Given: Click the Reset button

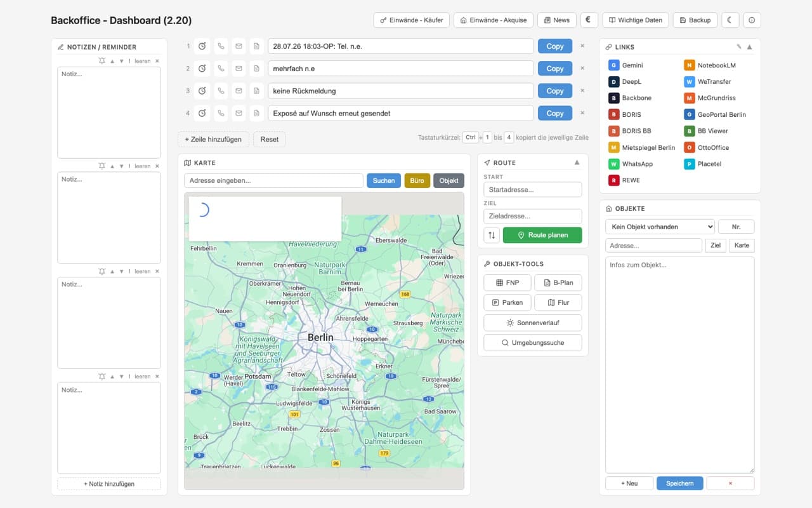Looking at the screenshot, I should point(270,139).
